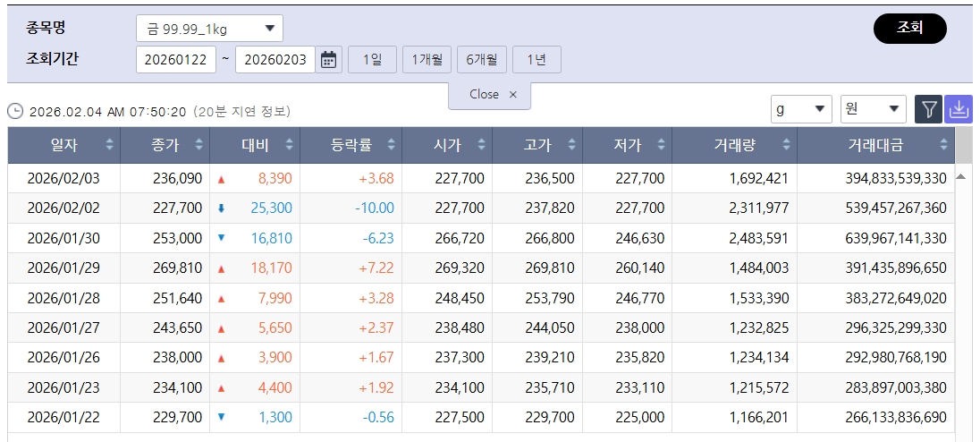The image size is (980, 442).
Task: Sort by 일자 column arrows
Action: [110, 145]
